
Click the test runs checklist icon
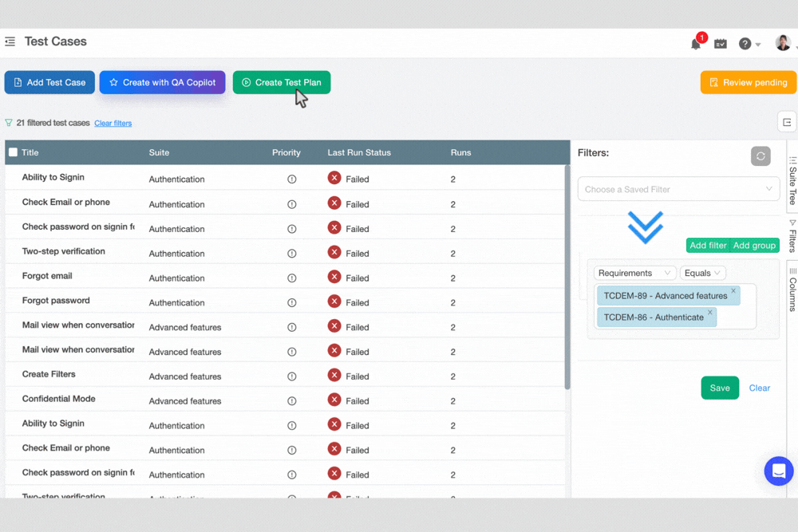coord(721,44)
